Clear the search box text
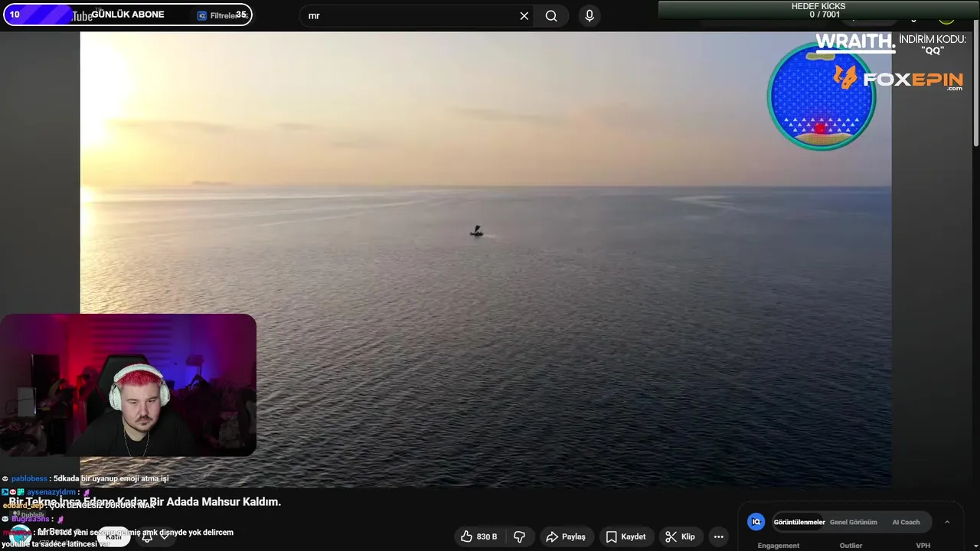Viewport: 980px width, 551px height. tap(524, 16)
